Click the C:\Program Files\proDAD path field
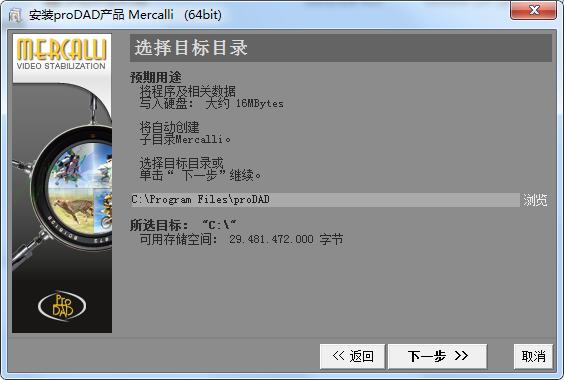 point(325,200)
